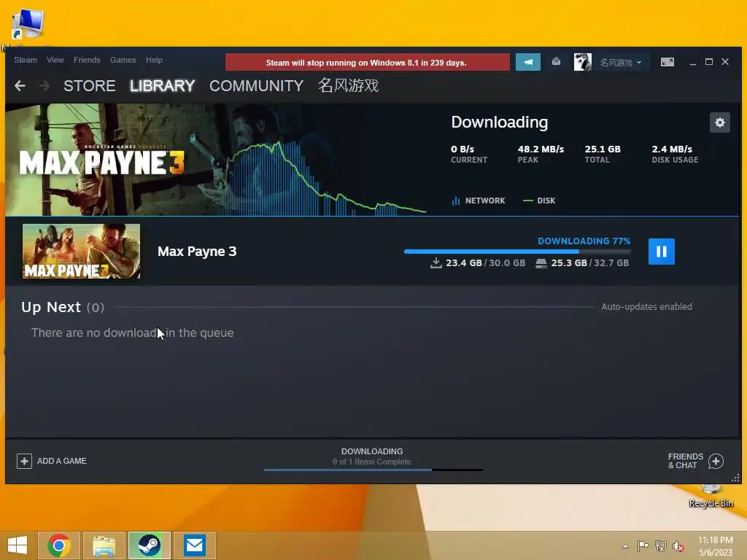Open the computer desktop shortcut icon

point(28,26)
